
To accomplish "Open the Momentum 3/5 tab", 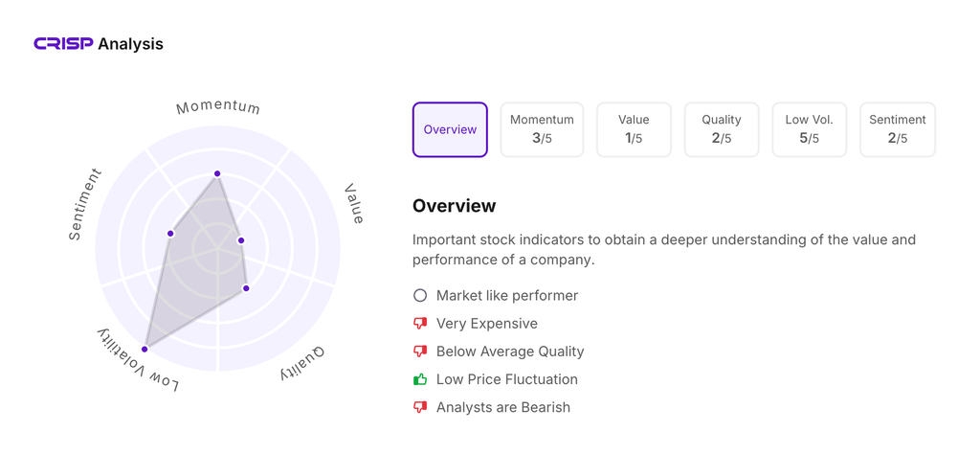I will point(542,129).
